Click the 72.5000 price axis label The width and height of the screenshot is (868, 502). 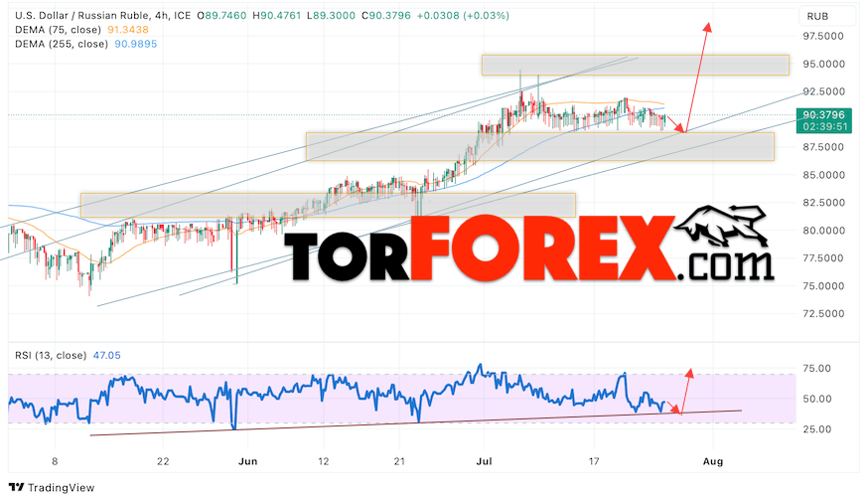click(x=823, y=313)
